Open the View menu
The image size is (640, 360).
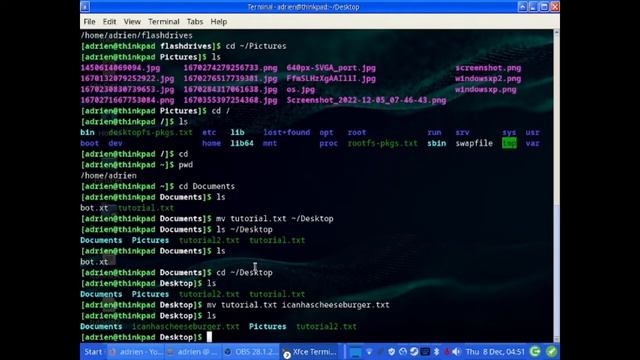click(132, 22)
